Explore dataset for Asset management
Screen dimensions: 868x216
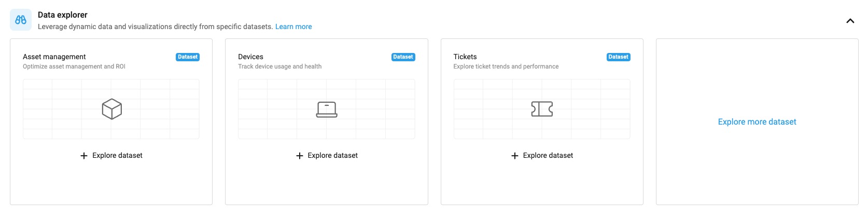117,156
